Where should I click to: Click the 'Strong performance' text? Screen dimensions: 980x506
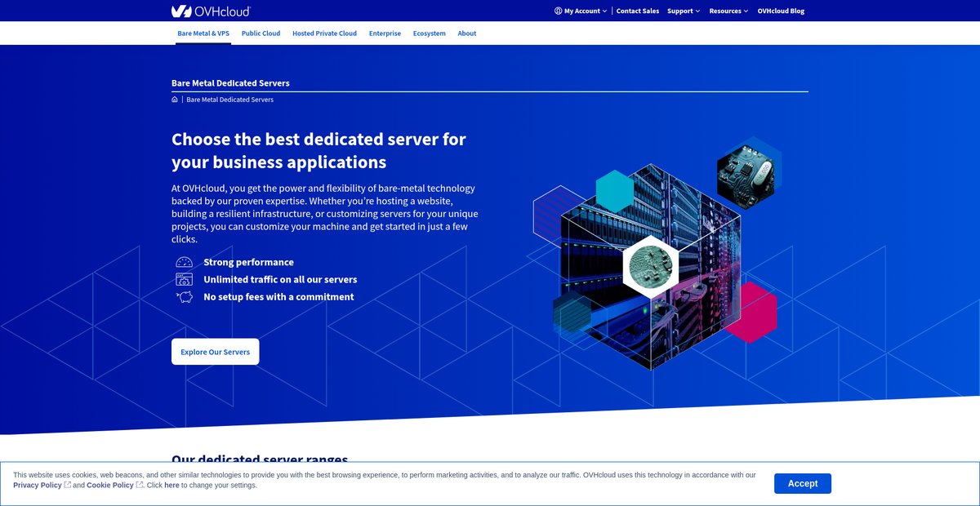(x=249, y=262)
